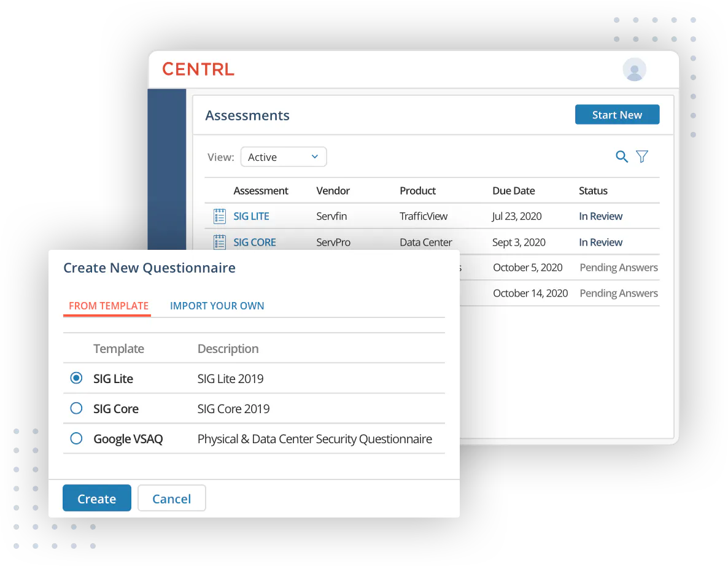Viewport: 728px width, 566px height.
Task: Select the SIG Lite template radio button
Action: tap(76, 378)
